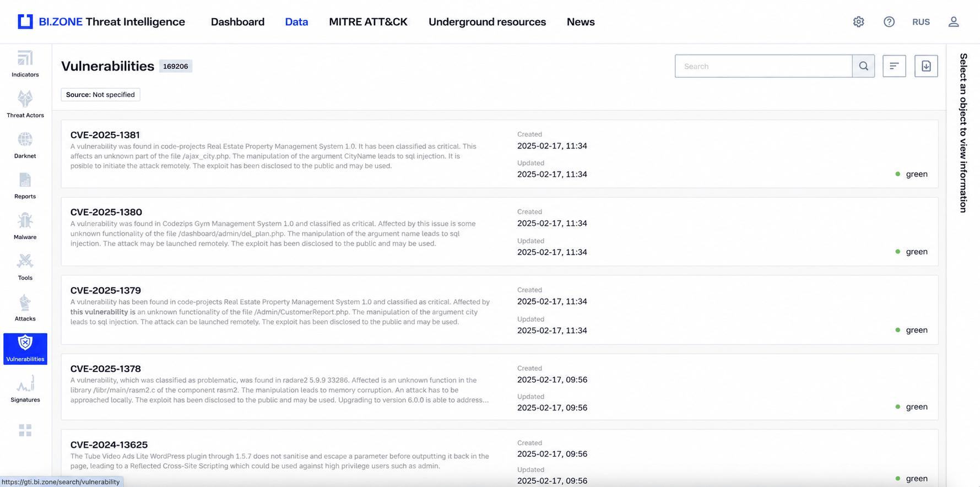Open the CVE-2024-13625 entry
The image size is (980, 487).
[x=500, y=458]
